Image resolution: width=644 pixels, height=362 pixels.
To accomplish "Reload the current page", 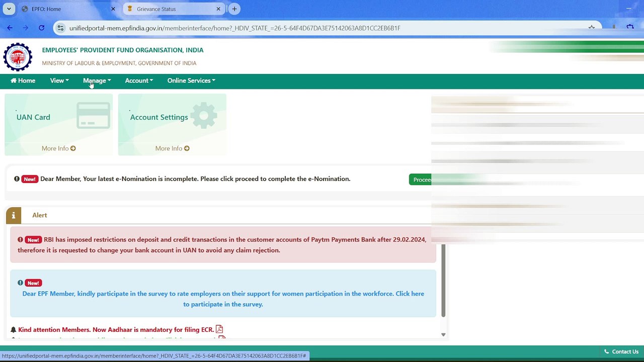I will (x=42, y=28).
